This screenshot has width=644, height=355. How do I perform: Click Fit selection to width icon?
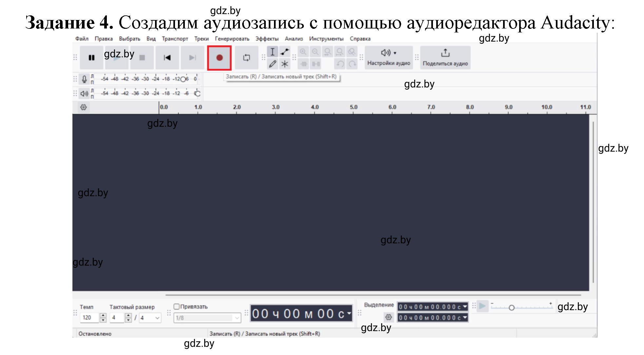[x=327, y=52]
